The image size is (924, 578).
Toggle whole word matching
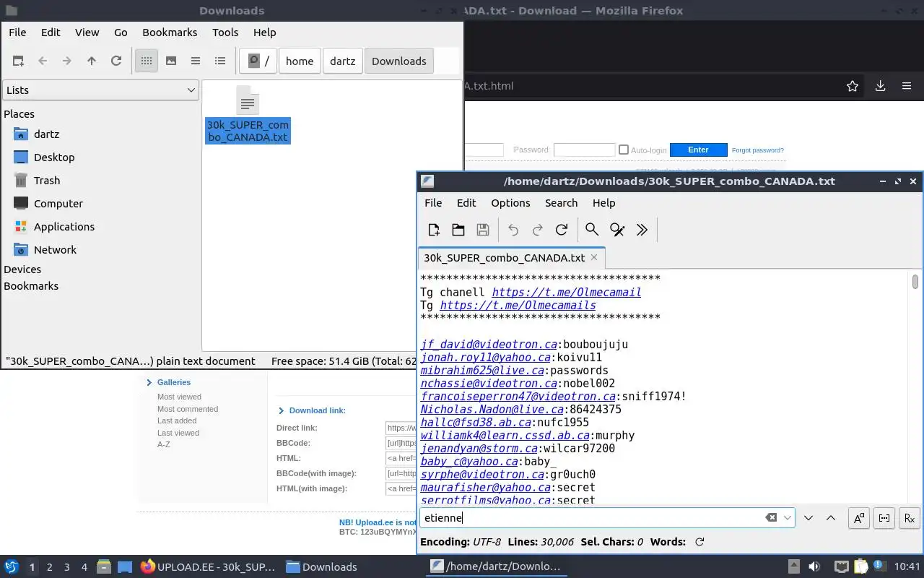pyautogui.click(x=884, y=518)
